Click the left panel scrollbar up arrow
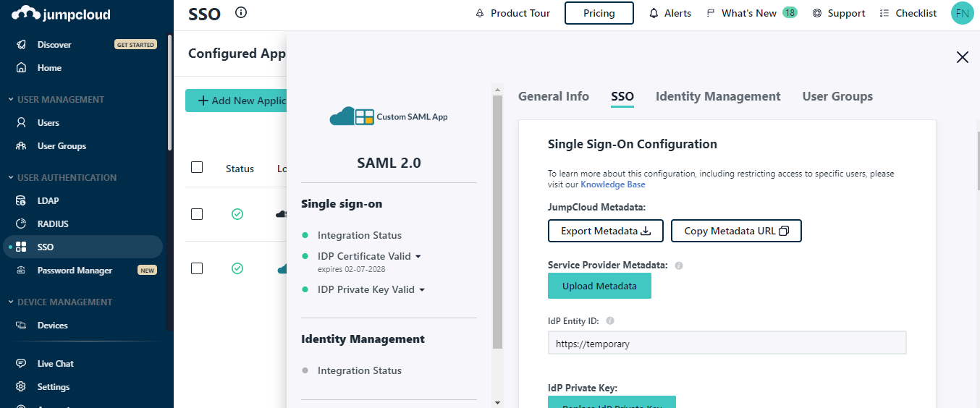This screenshot has height=408, width=980. pos(497,90)
